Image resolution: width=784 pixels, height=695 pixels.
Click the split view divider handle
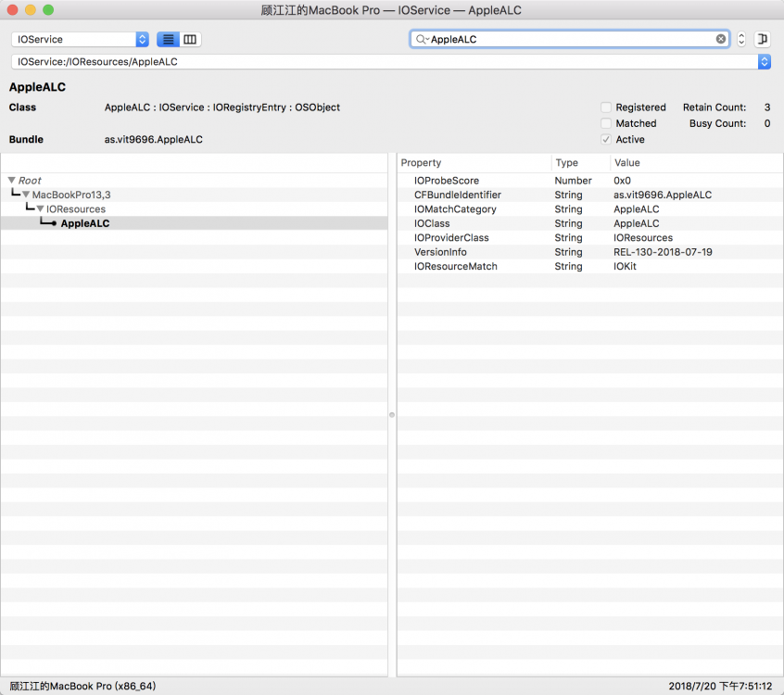(392, 415)
